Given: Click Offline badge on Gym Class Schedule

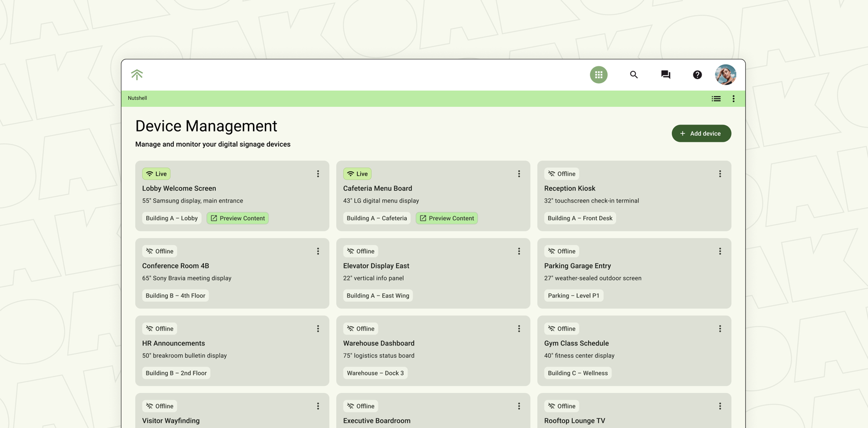Looking at the screenshot, I should tap(562, 329).
